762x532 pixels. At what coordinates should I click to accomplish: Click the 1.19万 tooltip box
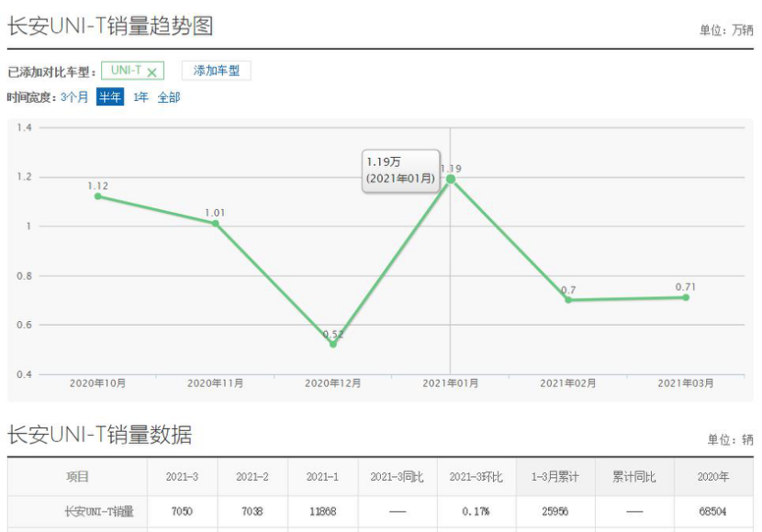(x=401, y=171)
